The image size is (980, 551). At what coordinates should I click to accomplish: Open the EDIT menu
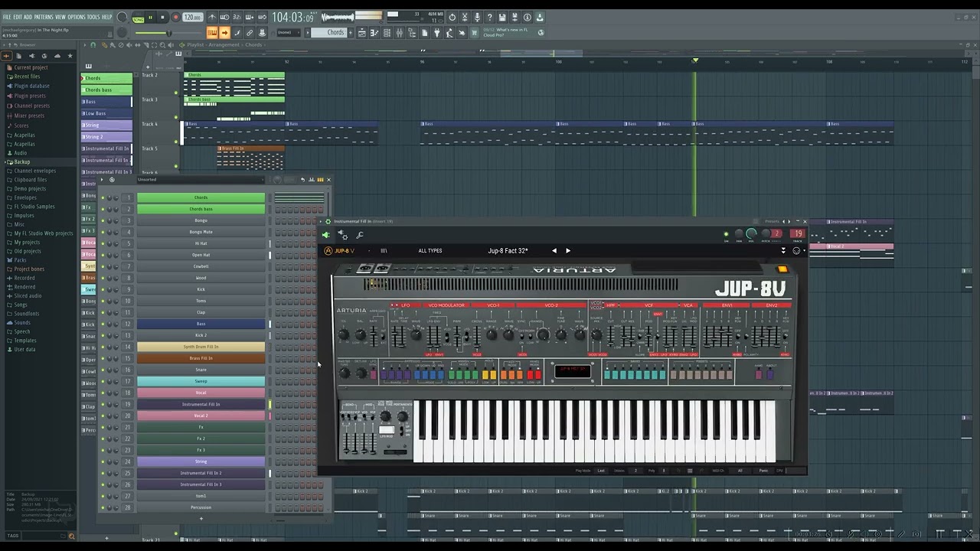click(17, 17)
